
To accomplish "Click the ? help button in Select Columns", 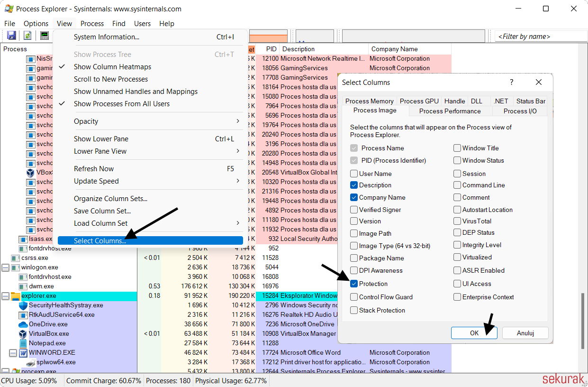I will 511,82.
